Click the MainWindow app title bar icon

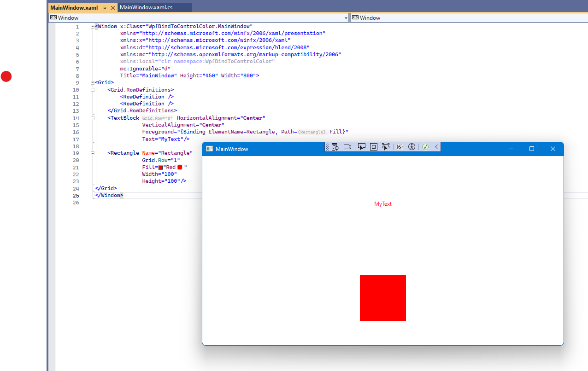click(x=209, y=149)
